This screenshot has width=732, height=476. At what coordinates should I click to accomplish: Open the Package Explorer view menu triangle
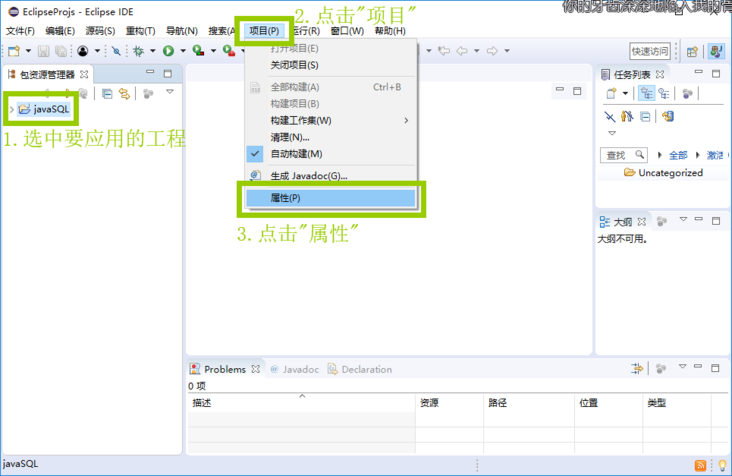coord(170,91)
